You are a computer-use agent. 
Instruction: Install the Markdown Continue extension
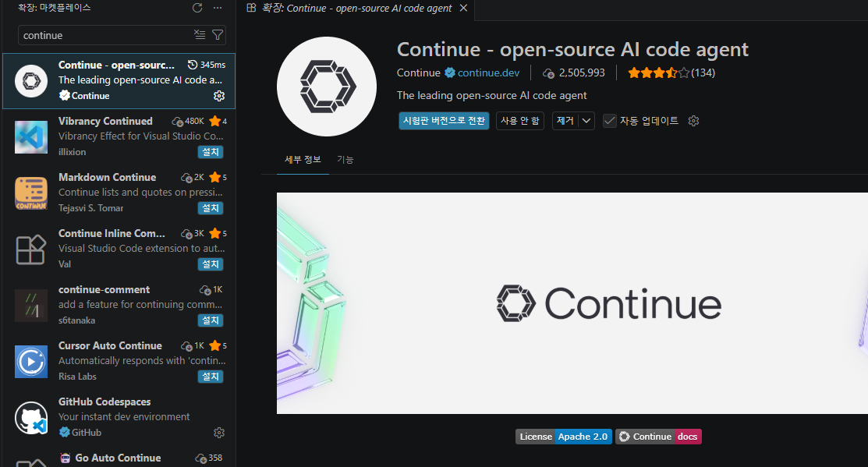pyautogui.click(x=211, y=208)
